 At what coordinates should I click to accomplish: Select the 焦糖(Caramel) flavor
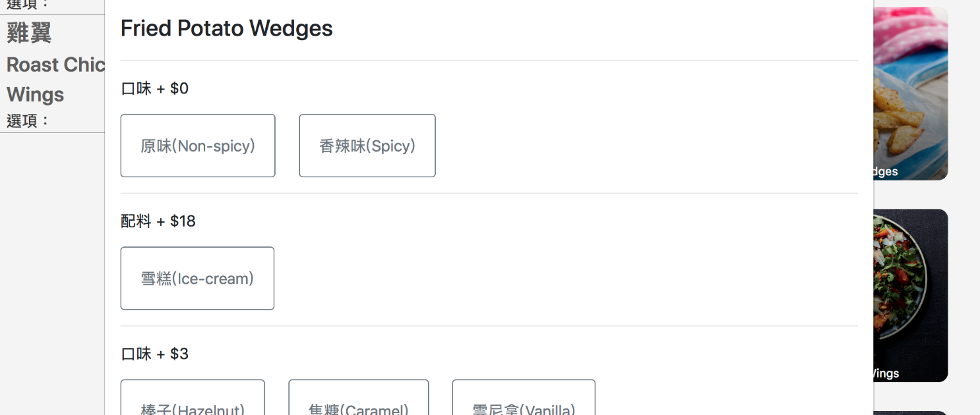tap(359, 397)
